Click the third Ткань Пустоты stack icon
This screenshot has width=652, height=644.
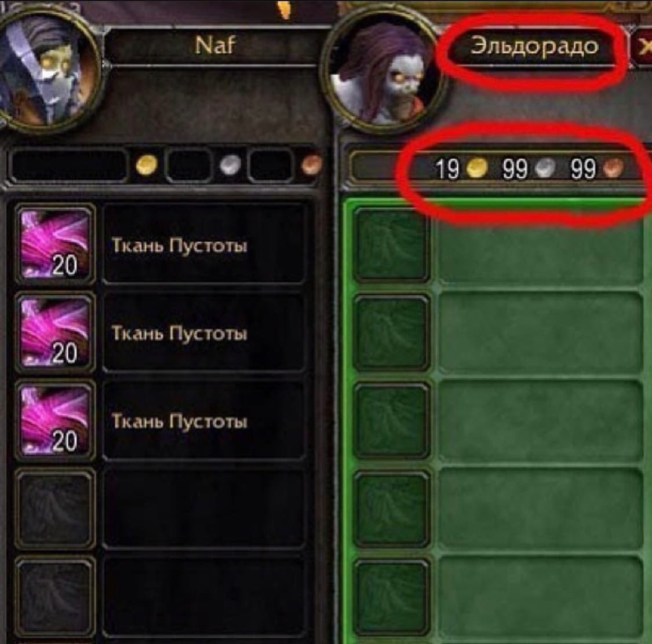click(55, 420)
